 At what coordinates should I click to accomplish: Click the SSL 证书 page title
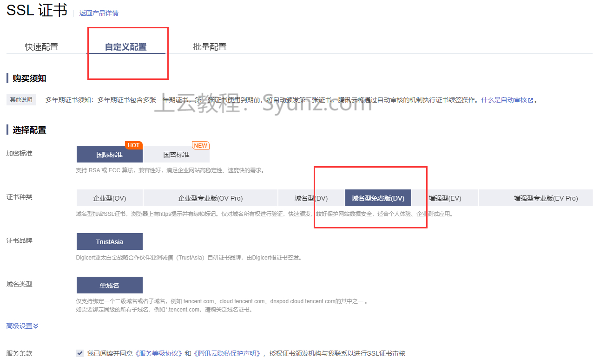tap(37, 10)
